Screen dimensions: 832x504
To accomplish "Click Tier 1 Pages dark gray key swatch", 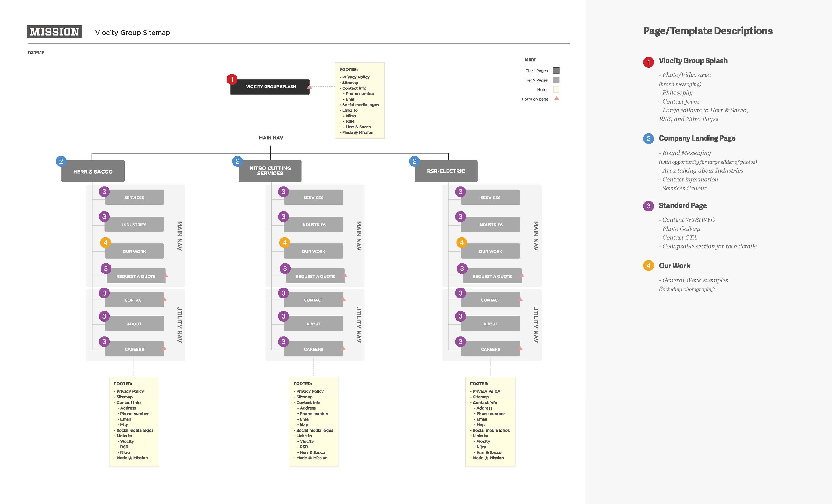I will [x=556, y=71].
